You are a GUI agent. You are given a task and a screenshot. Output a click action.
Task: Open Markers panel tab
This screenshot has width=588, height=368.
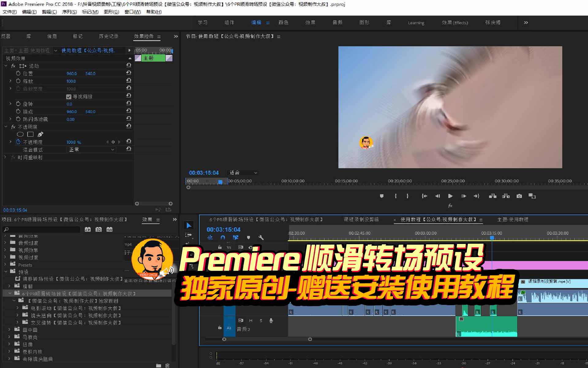[x=77, y=36]
